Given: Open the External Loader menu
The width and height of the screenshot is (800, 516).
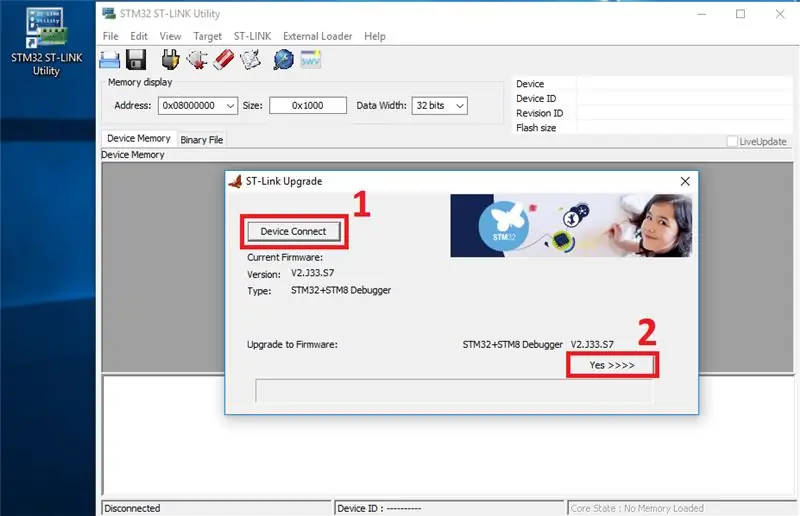Looking at the screenshot, I should pos(317,36).
